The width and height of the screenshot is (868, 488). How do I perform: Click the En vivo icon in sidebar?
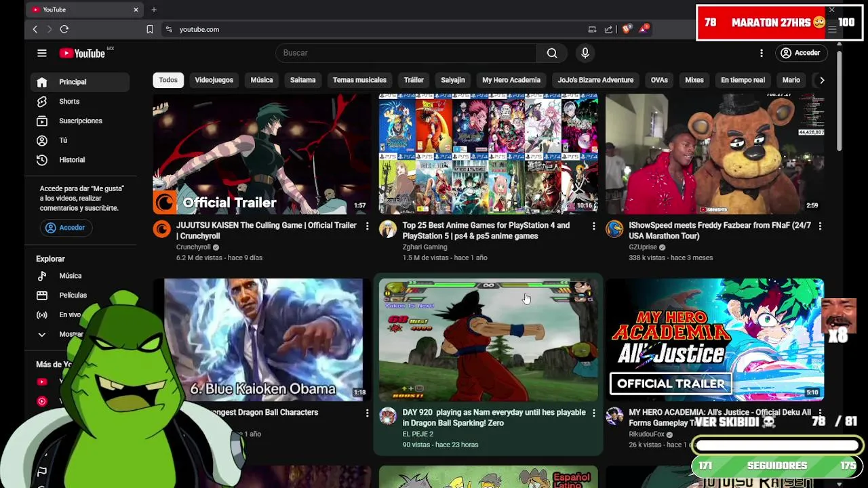click(x=42, y=314)
